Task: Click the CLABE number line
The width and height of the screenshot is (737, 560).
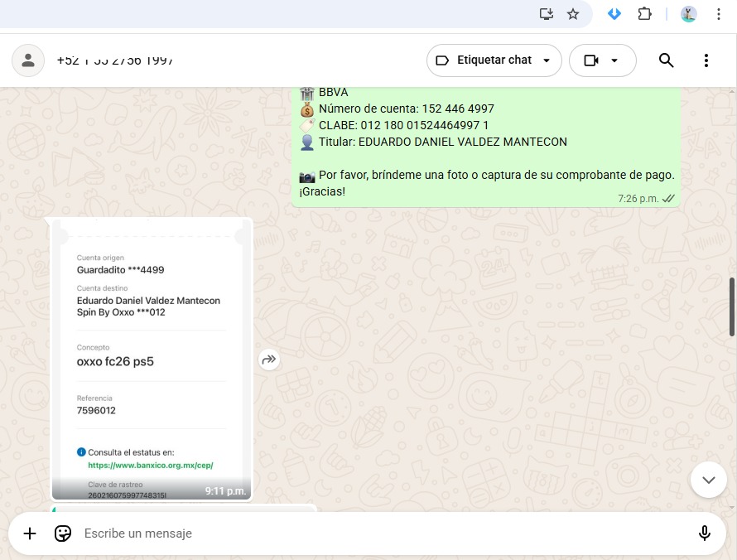Action: pos(403,125)
